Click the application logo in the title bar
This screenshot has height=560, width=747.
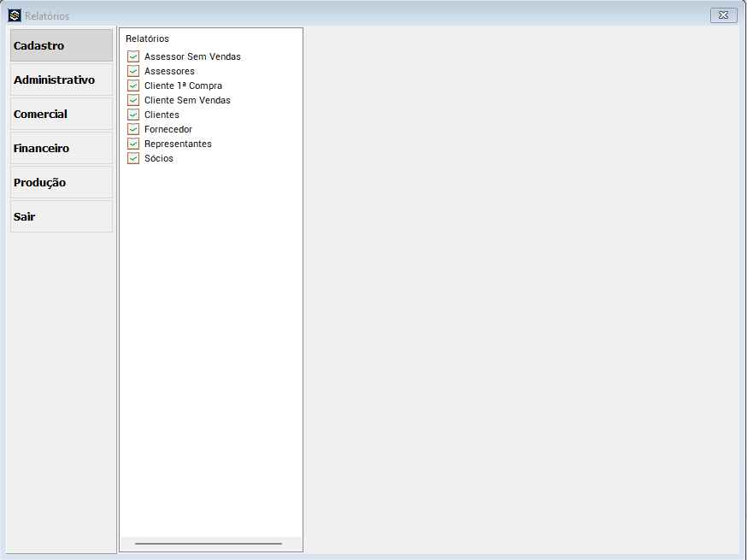point(13,15)
